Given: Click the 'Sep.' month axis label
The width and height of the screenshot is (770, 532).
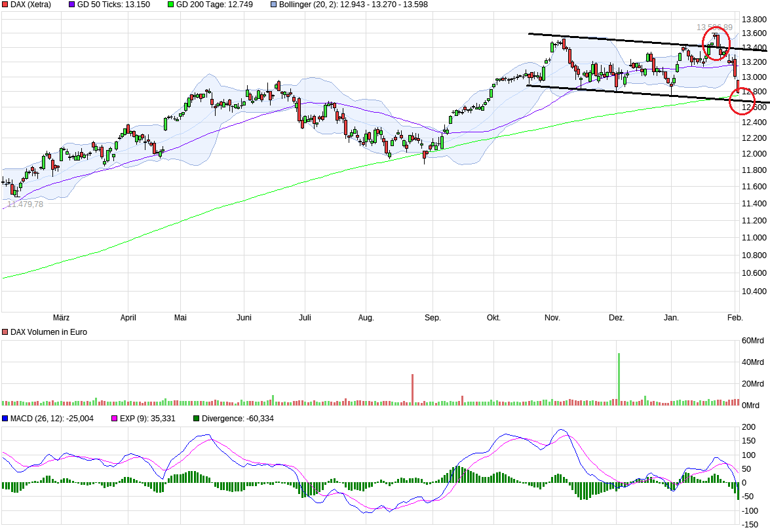Looking at the screenshot, I should click(433, 318).
